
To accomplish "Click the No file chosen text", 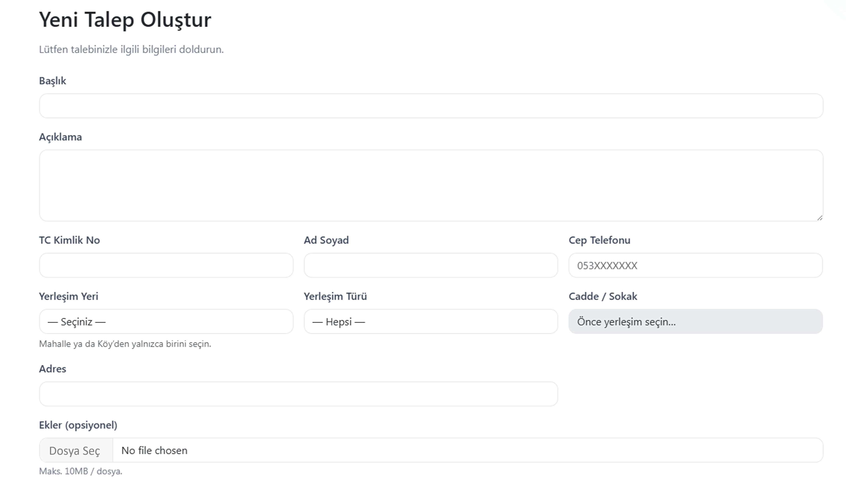I will tap(154, 450).
